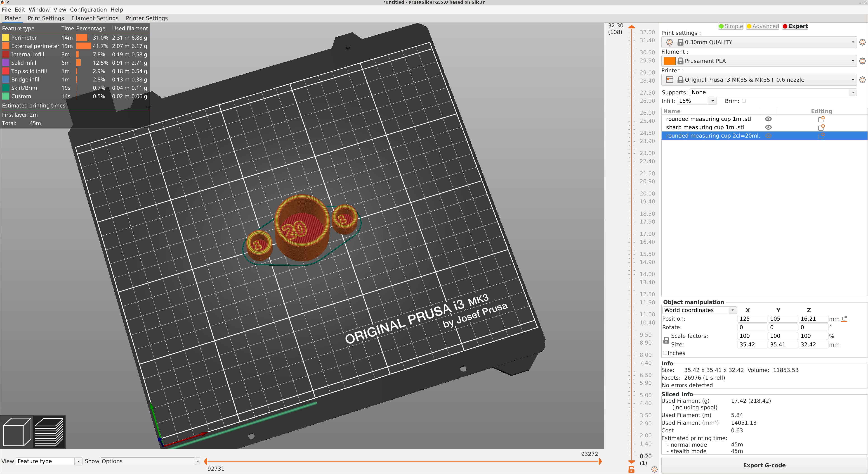Edit settings icon for rounded measuring cup 2cl=20ml
The width and height of the screenshot is (868, 474).
point(821,136)
